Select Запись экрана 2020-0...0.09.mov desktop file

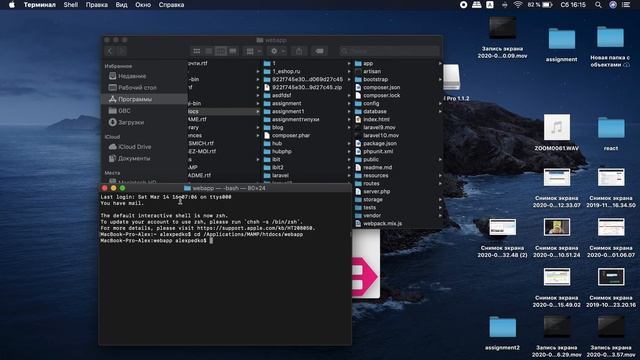[x=502, y=38]
